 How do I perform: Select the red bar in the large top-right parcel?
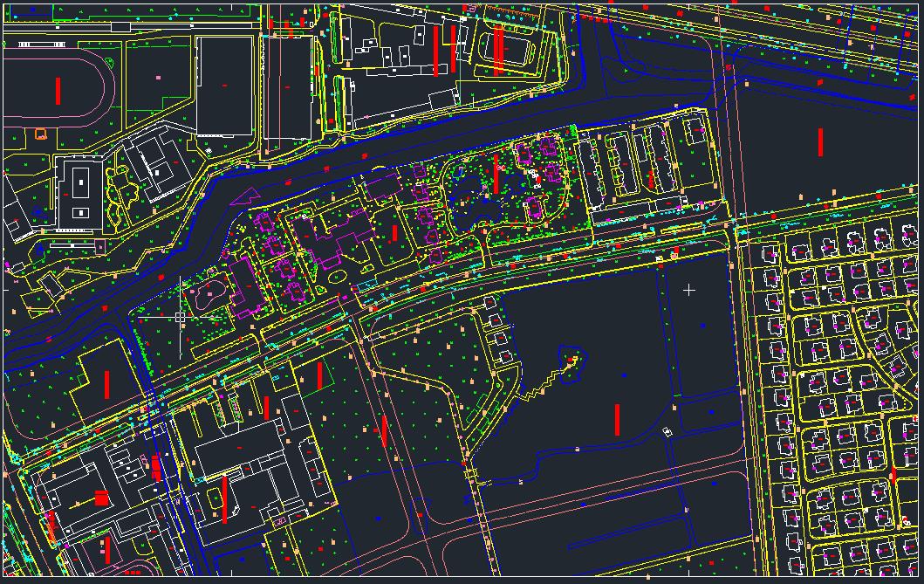pos(820,141)
